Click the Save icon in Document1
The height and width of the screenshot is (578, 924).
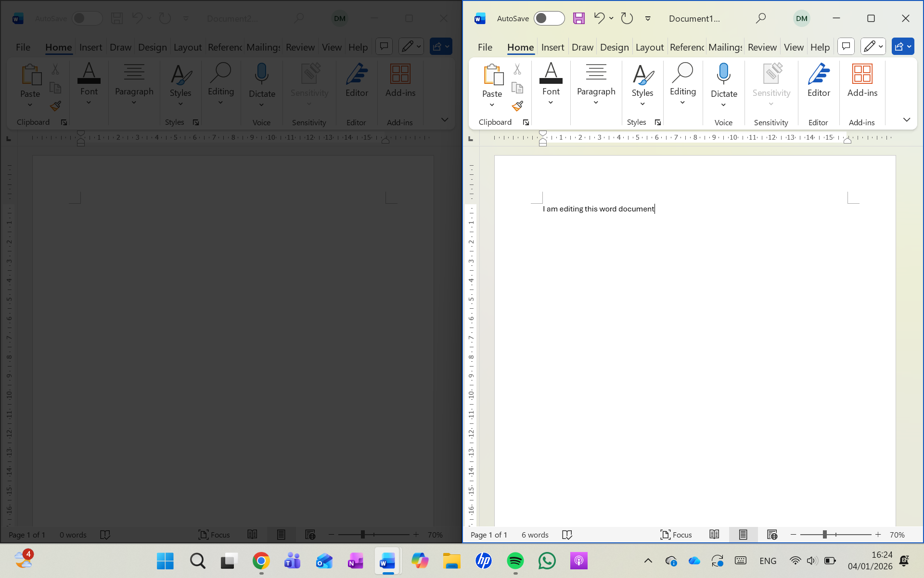[578, 18]
